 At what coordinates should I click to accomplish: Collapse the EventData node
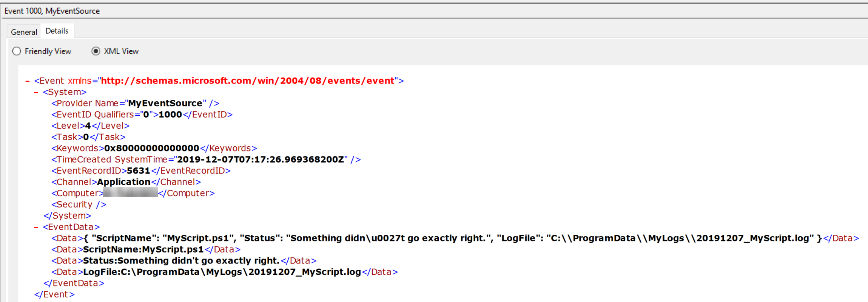tap(36, 227)
